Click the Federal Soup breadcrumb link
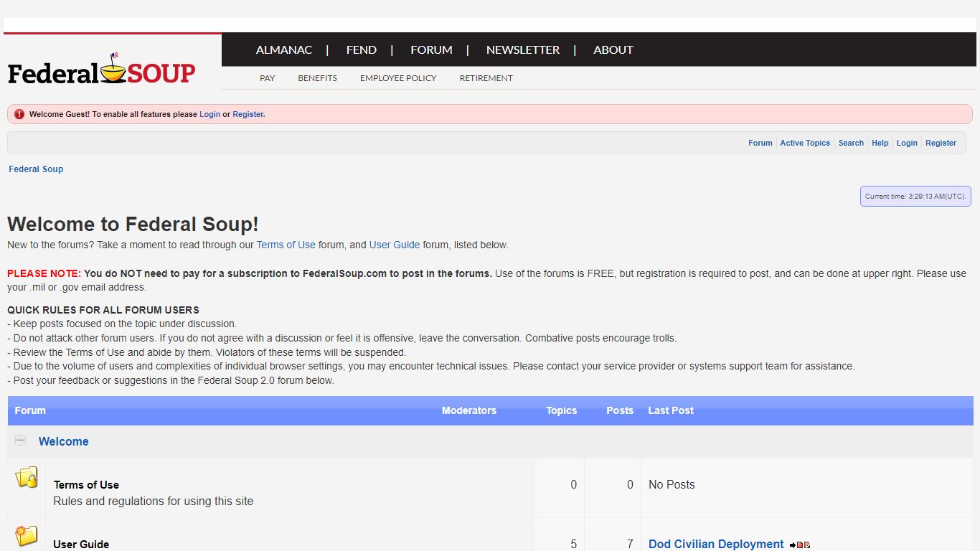Image resolution: width=980 pixels, height=551 pixels. (36, 169)
